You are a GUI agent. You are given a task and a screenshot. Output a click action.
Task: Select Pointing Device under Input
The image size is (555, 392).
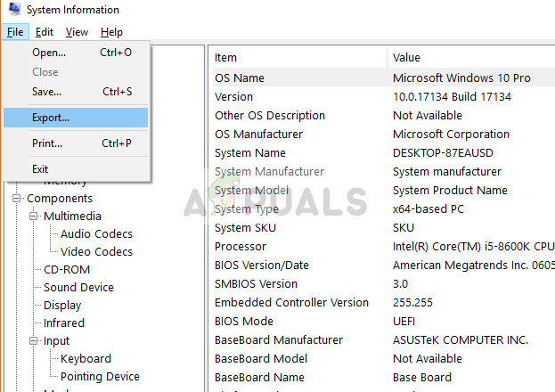coord(99,377)
